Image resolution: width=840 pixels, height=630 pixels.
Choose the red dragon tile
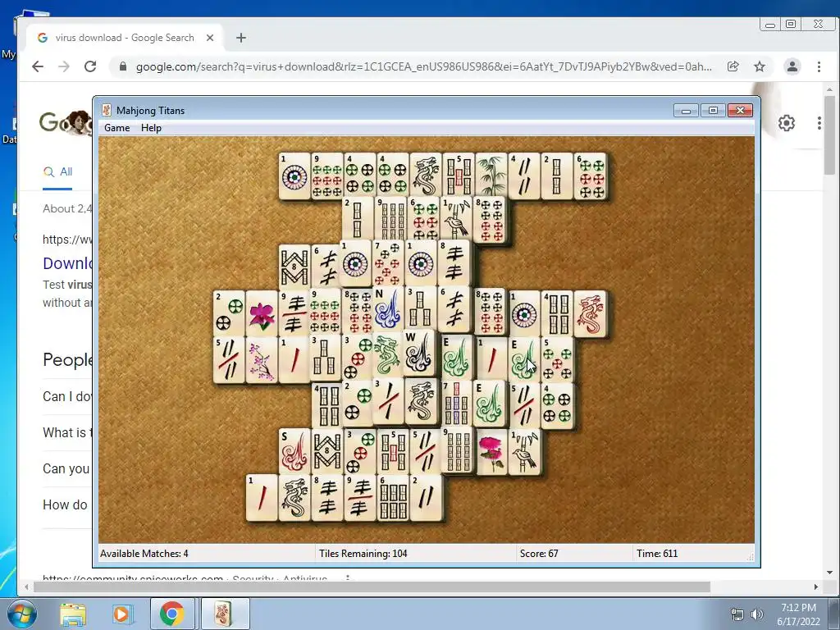point(590,314)
